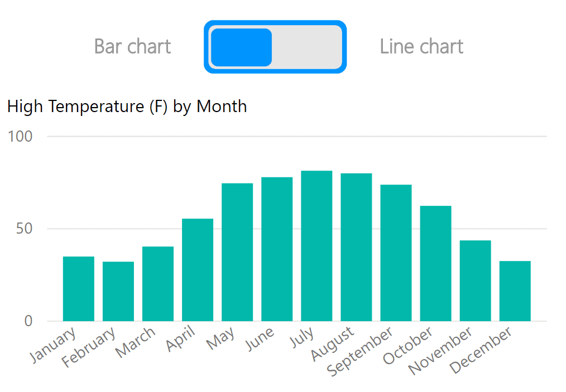
Task: Click the February axis label
Action: coord(88,347)
